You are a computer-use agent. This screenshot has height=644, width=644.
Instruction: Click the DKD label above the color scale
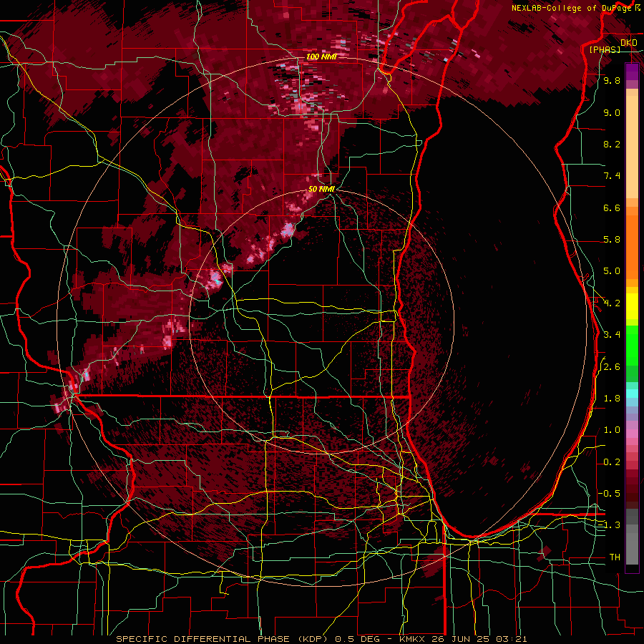pos(628,43)
